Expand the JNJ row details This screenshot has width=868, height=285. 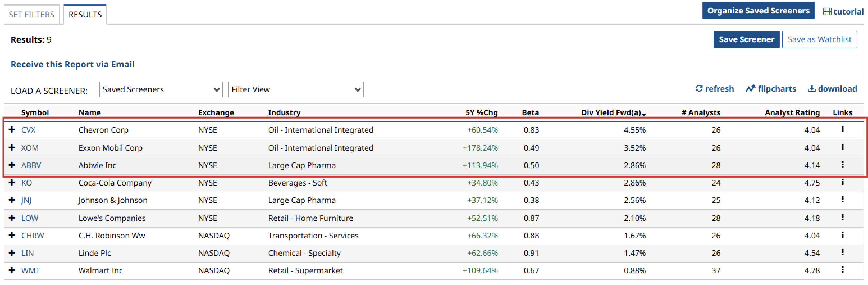pos(12,200)
